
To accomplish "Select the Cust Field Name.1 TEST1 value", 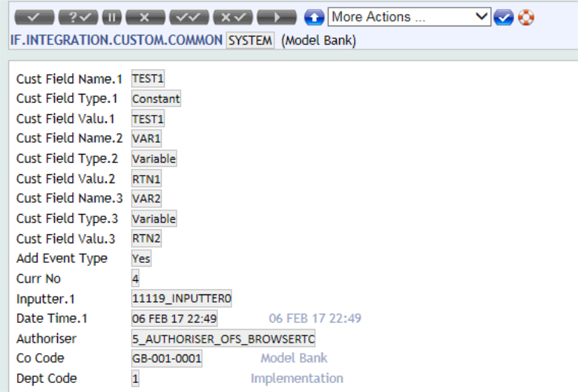I will click(x=147, y=78).
